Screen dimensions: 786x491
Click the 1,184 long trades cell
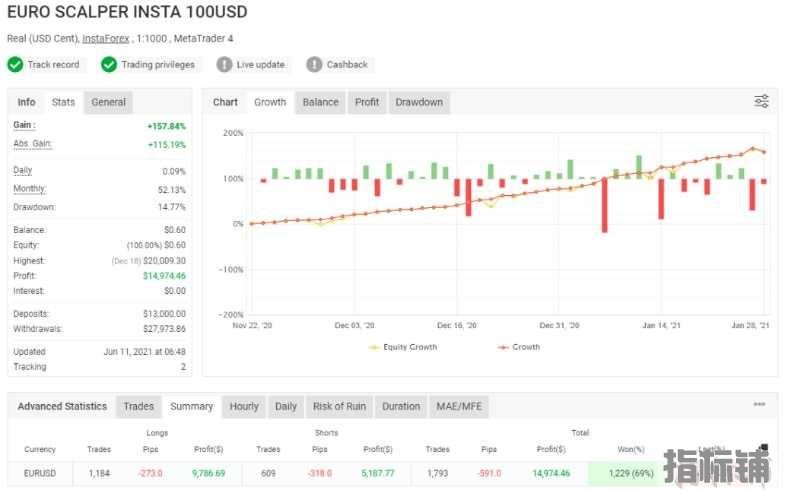pyautogui.click(x=99, y=473)
